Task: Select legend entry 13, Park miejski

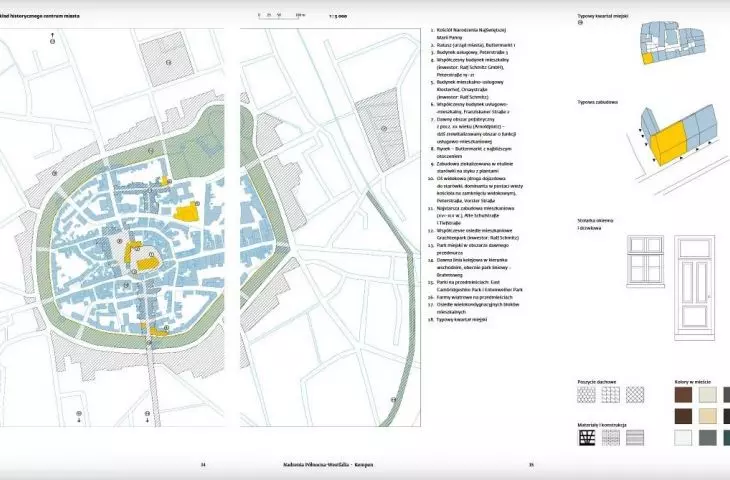Action: tap(468, 249)
